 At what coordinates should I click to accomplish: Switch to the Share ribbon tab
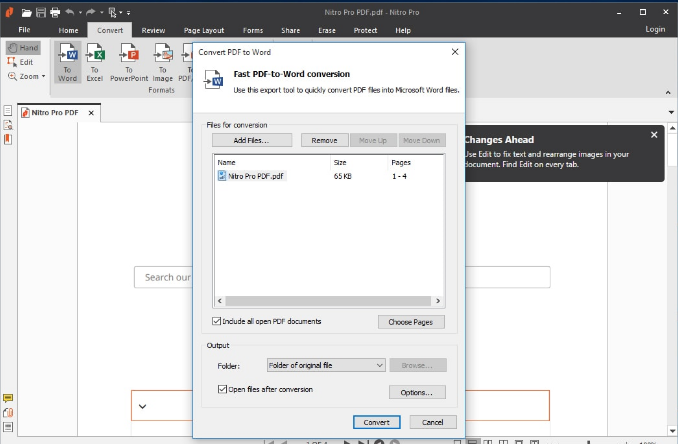[291, 30]
